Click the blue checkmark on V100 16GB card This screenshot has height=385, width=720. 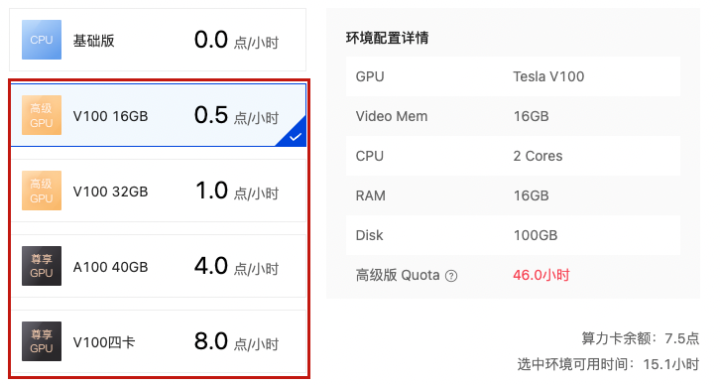tap(295, 136)
